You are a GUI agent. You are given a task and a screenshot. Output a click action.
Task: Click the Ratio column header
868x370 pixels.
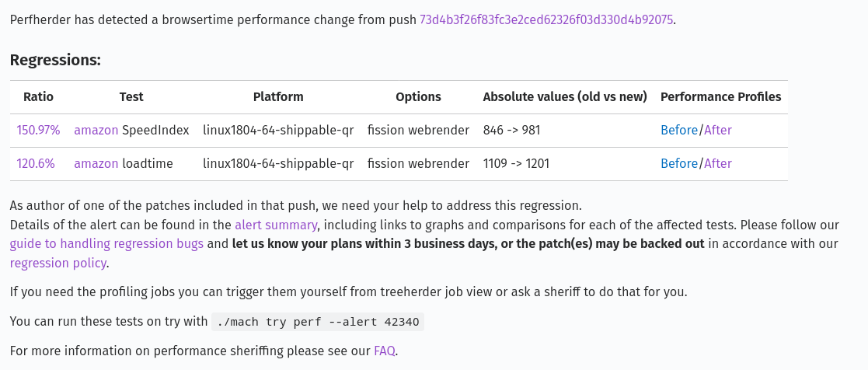point(38,97)
